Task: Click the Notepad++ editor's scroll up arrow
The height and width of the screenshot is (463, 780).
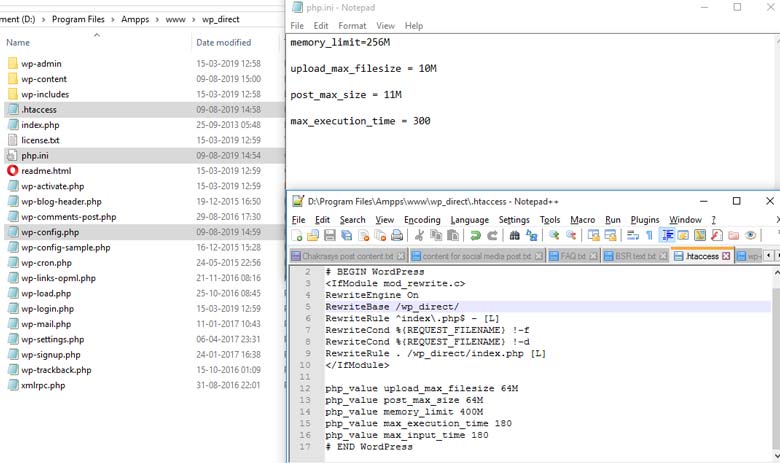Action: coord(776,273)
